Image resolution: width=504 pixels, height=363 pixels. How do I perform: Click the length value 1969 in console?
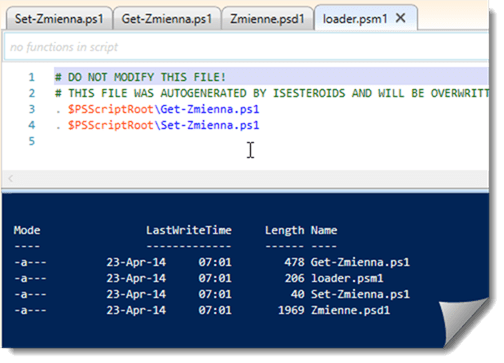point(291,310)
